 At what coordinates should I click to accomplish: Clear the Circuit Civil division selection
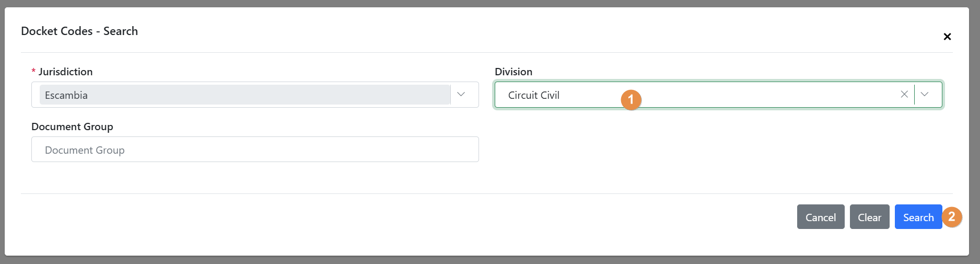904,94
